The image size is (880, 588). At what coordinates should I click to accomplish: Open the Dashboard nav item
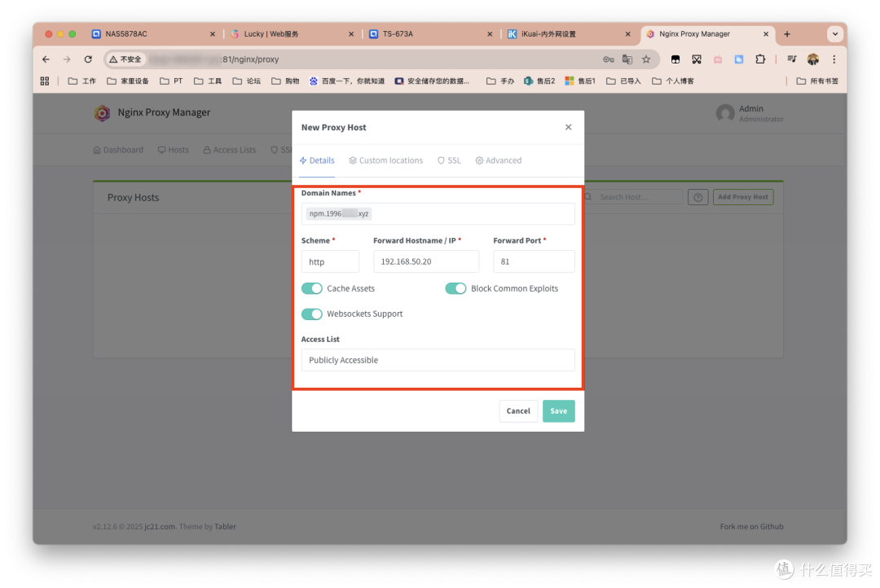click(x=118, y=151)
